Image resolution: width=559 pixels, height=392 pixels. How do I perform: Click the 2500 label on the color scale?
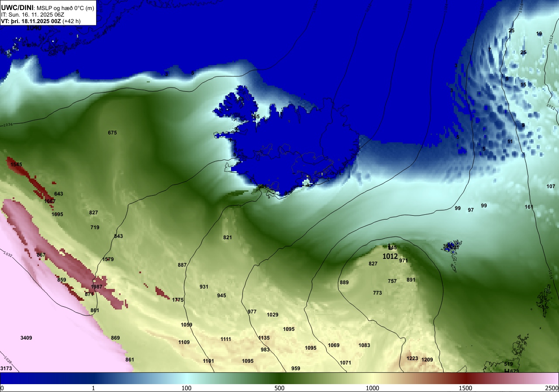(552, 388)
